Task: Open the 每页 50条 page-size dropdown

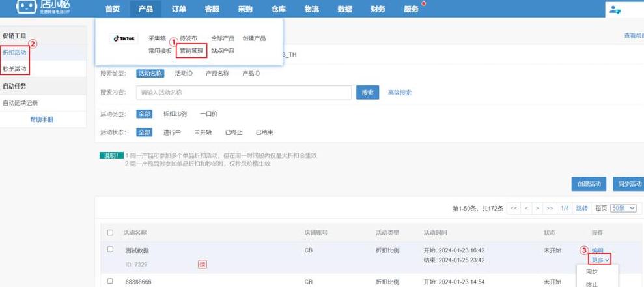Action: (x=623, y=208)
